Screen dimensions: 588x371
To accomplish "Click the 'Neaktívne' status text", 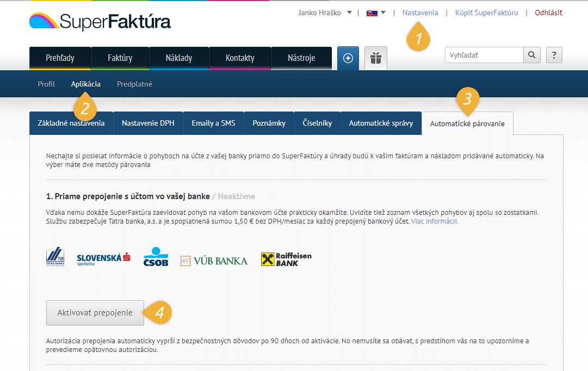I will coord(236,196).
